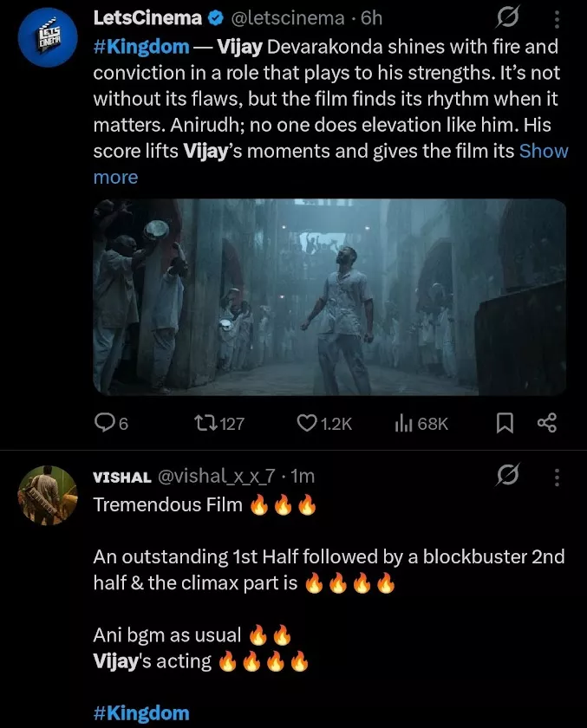
Task: View analytics showing 68K views
Action: (x=406, y=423)
